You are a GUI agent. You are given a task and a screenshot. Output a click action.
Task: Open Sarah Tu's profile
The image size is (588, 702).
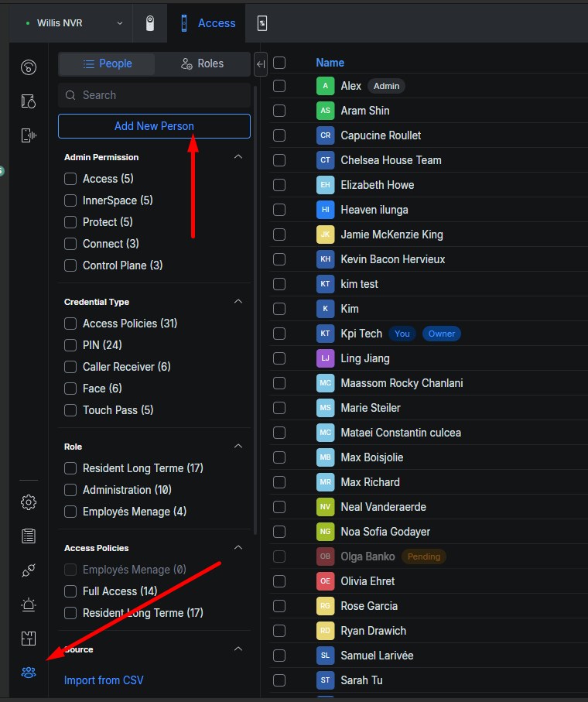[x=361, y=680]
